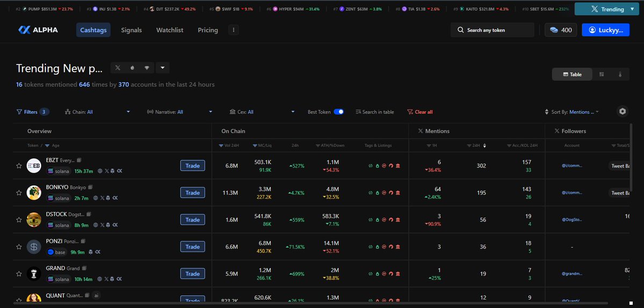Click the ALPHA logo in the header

[38, 30]
